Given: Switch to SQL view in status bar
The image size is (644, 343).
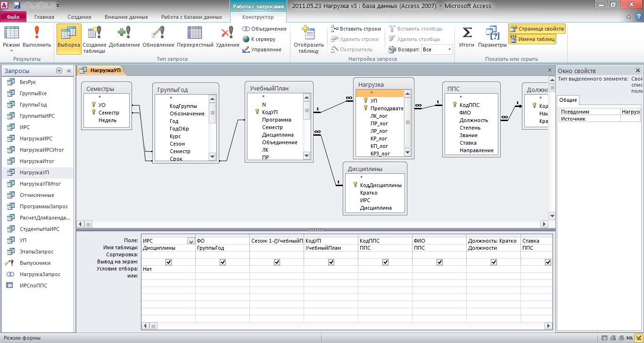Looking at the screenshot, I should [x=629, y=338].
